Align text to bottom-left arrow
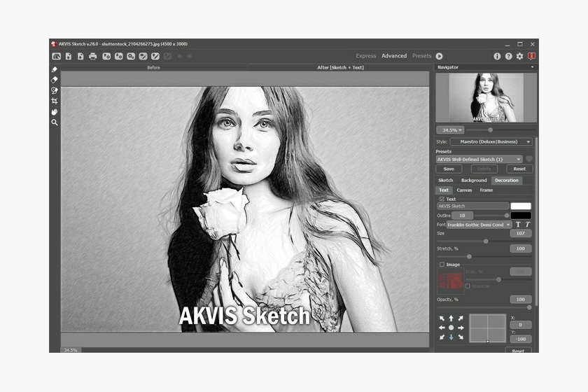Screen dimensions: 588x392 442,337
